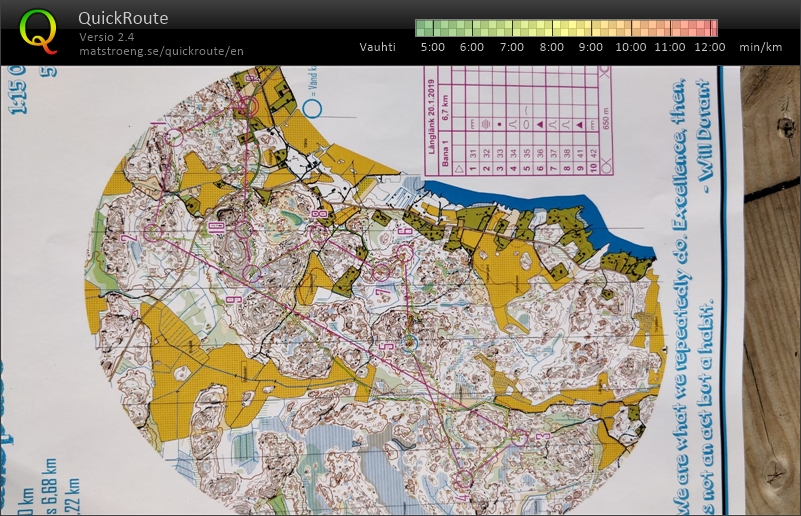This screenshot has width=801, height=516.
Task: Click control circle 1 on the map
Action: coord(175,137)
